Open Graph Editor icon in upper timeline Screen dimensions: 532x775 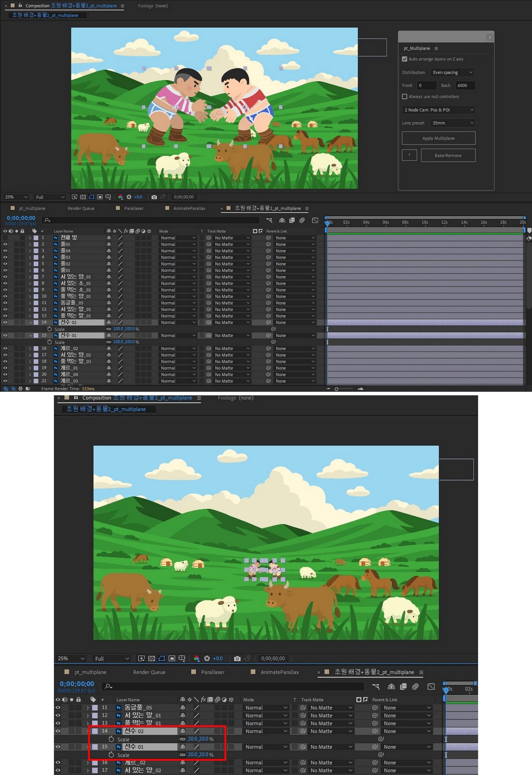pos(315,220)
